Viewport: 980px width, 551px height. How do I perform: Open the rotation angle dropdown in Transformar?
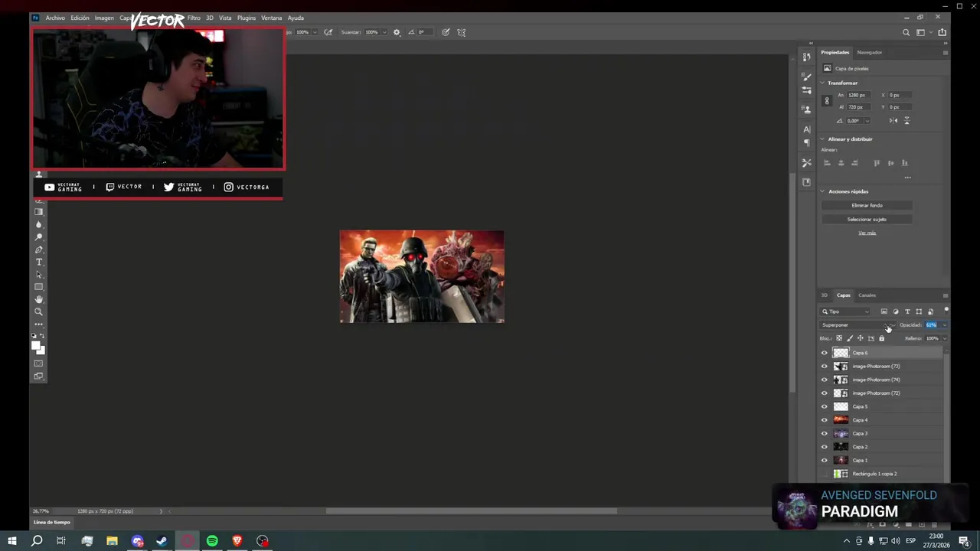click(867, 121)
